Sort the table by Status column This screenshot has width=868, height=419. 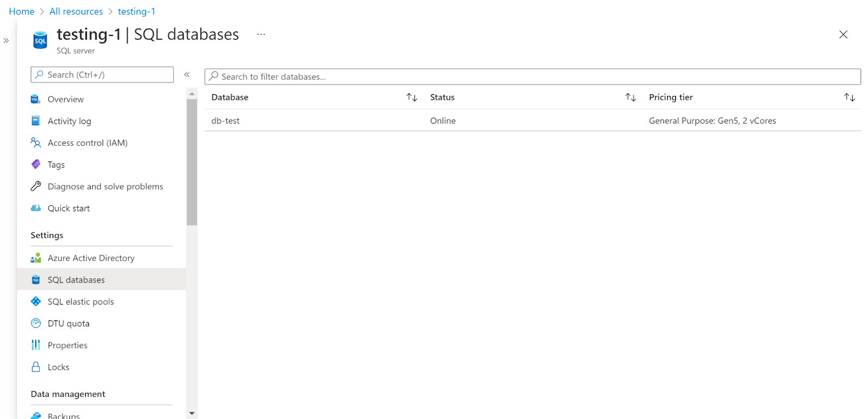[630, 98]
